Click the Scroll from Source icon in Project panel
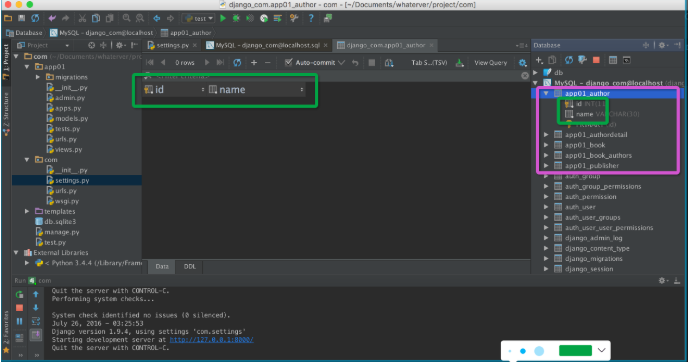Image resolution: width=690 pixels, height=364 pixels. pyautogui.click(x=92, y=45)
